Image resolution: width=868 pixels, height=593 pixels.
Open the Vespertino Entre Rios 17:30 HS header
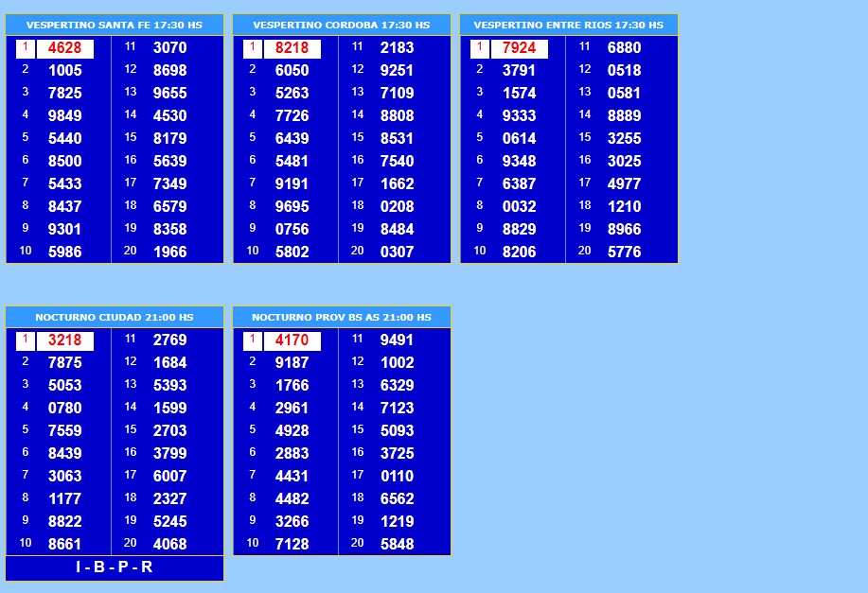(568, 25)
